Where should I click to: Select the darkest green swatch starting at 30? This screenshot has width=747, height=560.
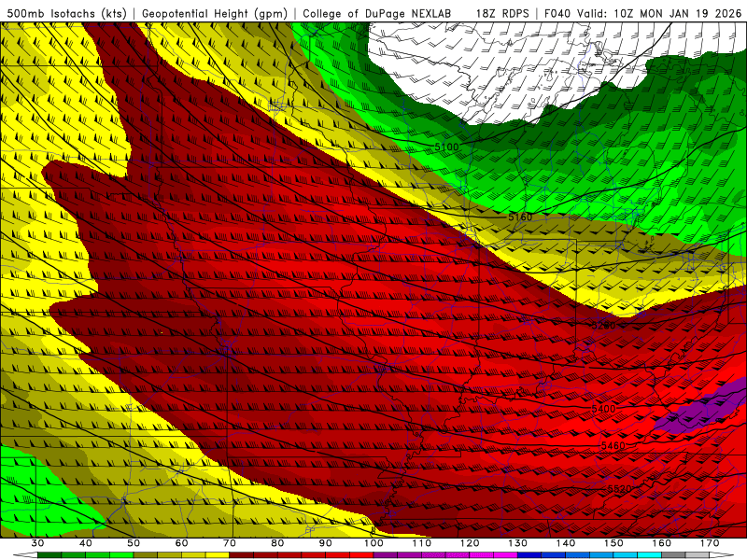[49, 555]
